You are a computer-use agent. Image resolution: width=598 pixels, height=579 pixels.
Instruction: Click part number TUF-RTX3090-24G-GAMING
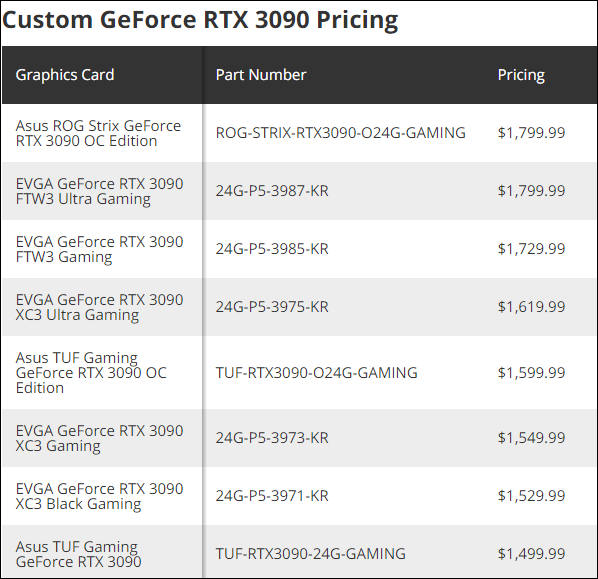311,554
